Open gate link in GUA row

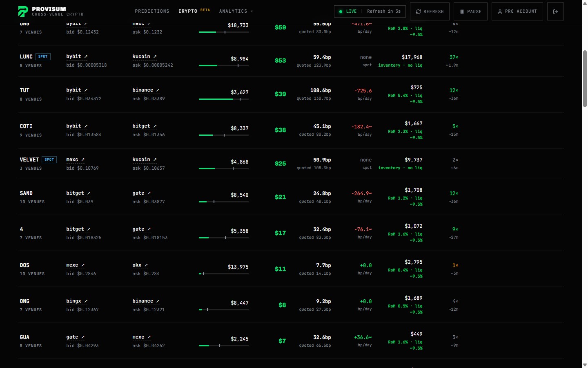[x=76, y=337]
